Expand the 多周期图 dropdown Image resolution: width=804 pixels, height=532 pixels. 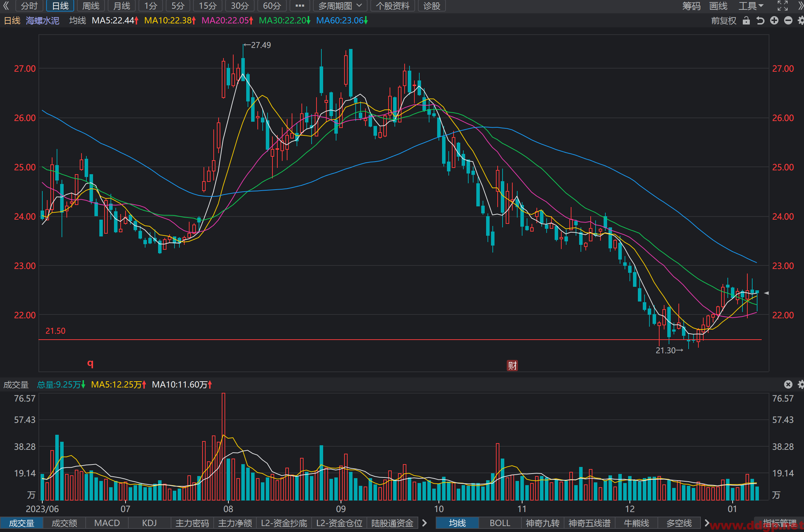pos(340,6)
